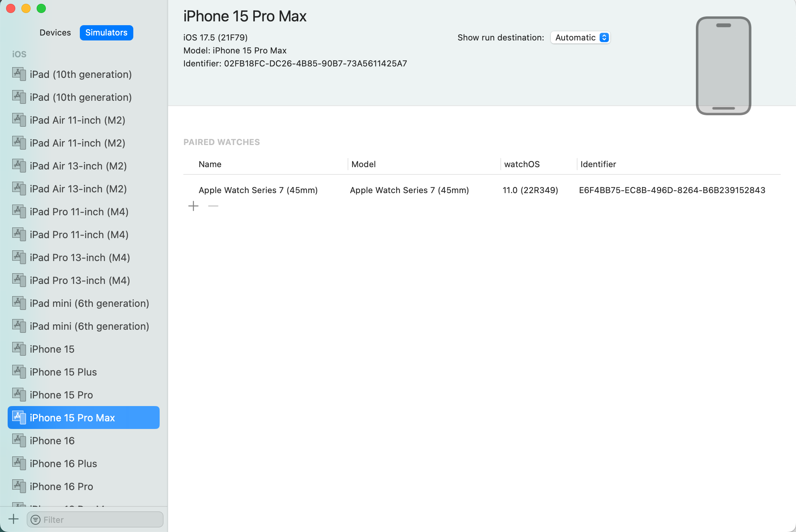Image resolution: width=796 pixels, height=532 pixels.
Task: Add a paired watch with the plus button under the table
Action: tap(194, 206)
